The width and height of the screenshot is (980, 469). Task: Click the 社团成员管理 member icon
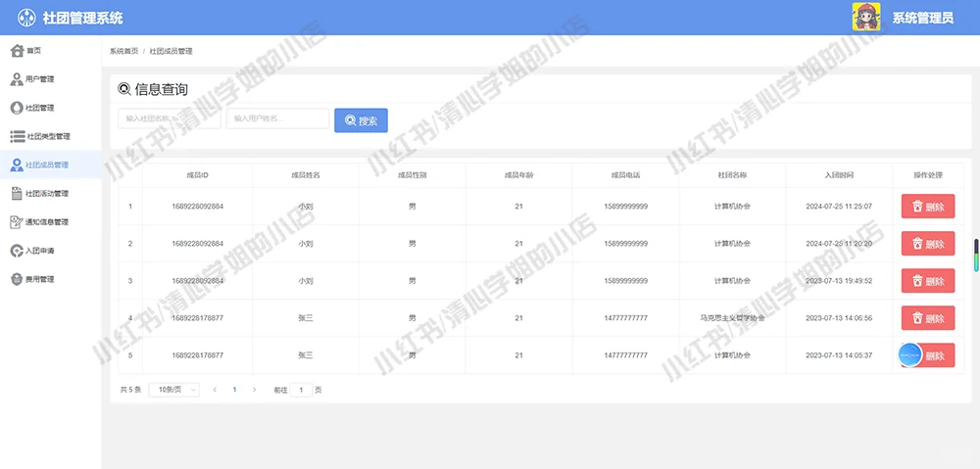pos(18,164)
